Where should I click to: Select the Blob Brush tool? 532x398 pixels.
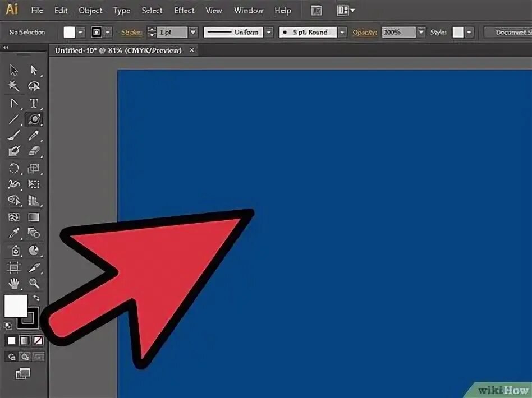[x=14, y=151]
